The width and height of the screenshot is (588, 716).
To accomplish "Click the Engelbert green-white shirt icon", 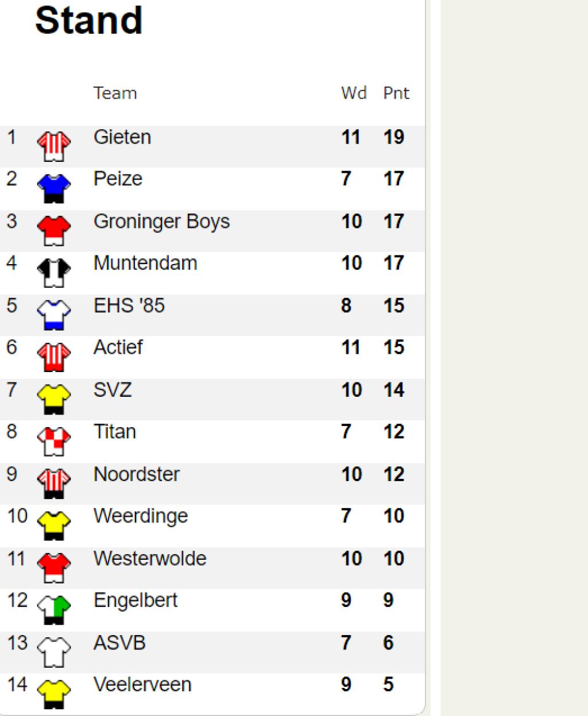I will [x=54, y=610].
